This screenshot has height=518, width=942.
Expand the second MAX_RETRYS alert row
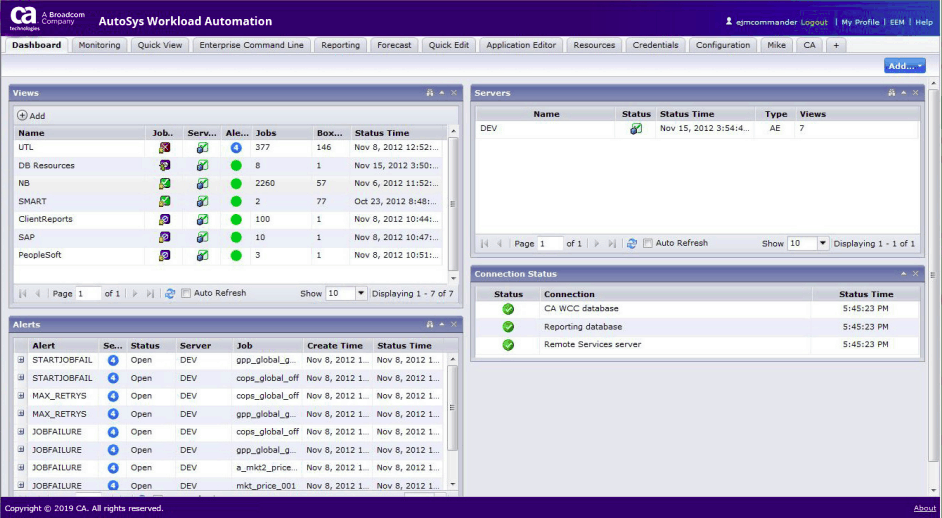[x=20, y=413]
